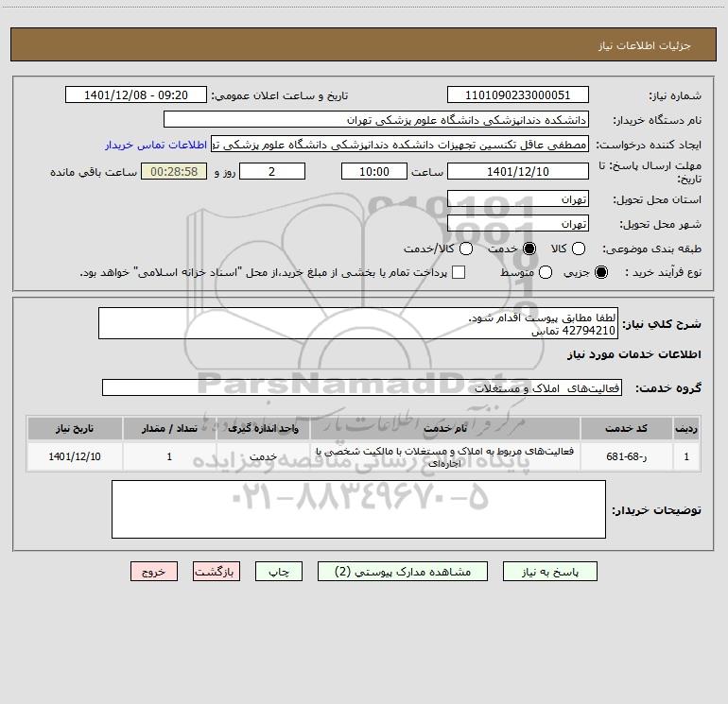728x704 pixels.
Task: Click service code cell ر-68-681
Action: coord(626,456)
